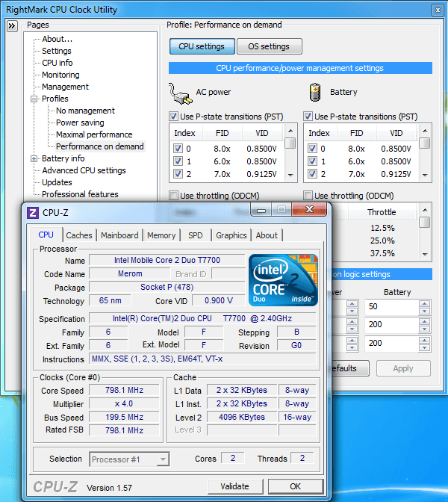Switch to the OS settings tab
This screenshot has height=502, width=448.
pos(269,46)
